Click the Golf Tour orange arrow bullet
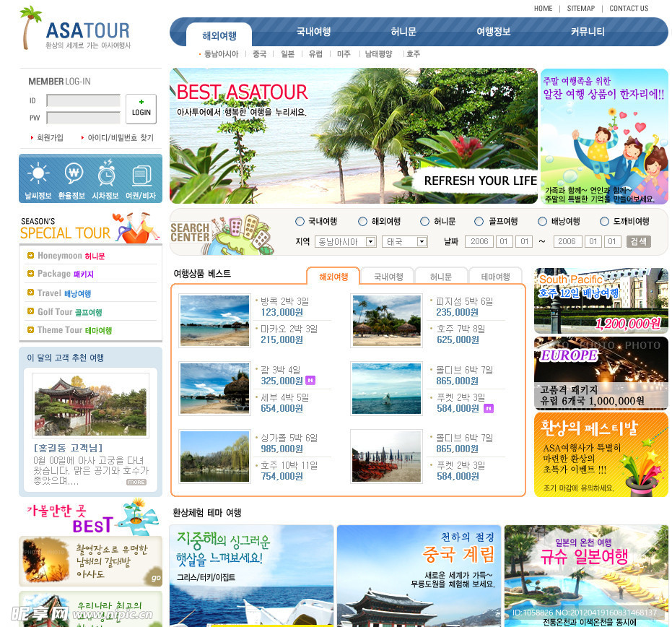The height and width of the screenshot is (627, 672). 30,311
